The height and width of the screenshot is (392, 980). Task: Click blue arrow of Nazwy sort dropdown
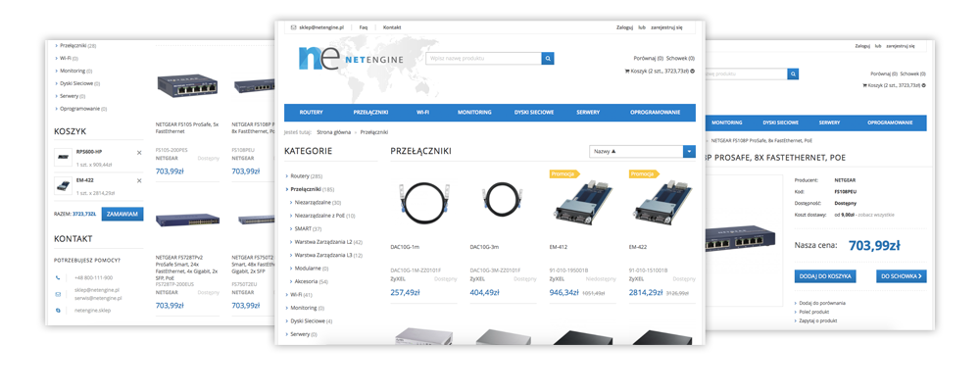coord(689,151)
